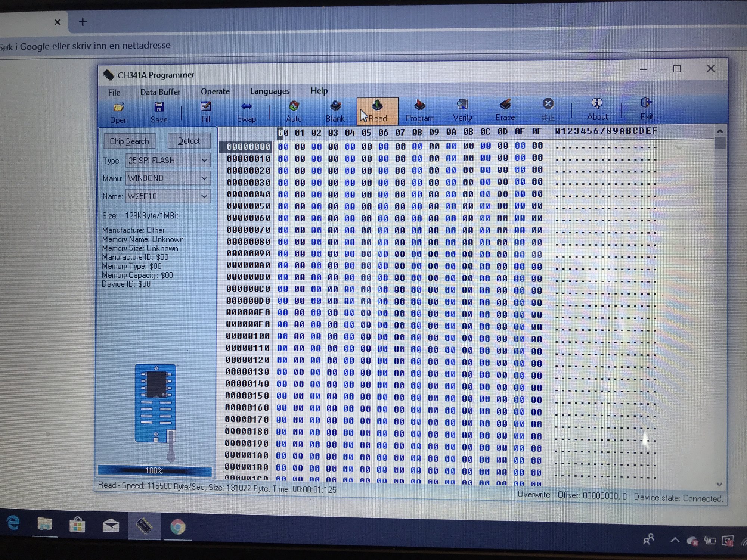Click the Erase chip toolbar icon
The width and height of the screenshot is (747, 560).
(505, 110)
